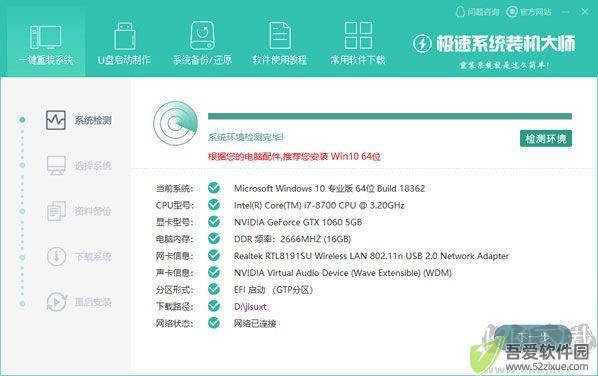Click the 系统检测 step label
The image size is (598, 376).
pos(93,121)
